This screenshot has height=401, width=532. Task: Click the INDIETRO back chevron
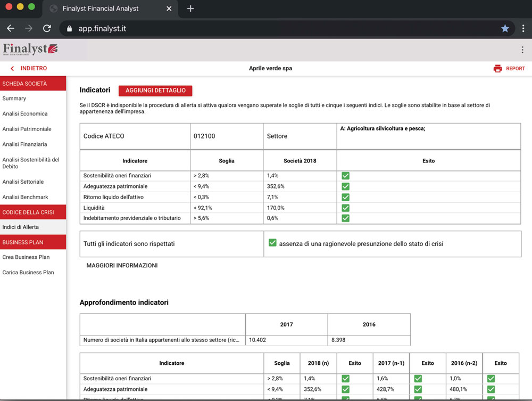(x=12, y=69)
